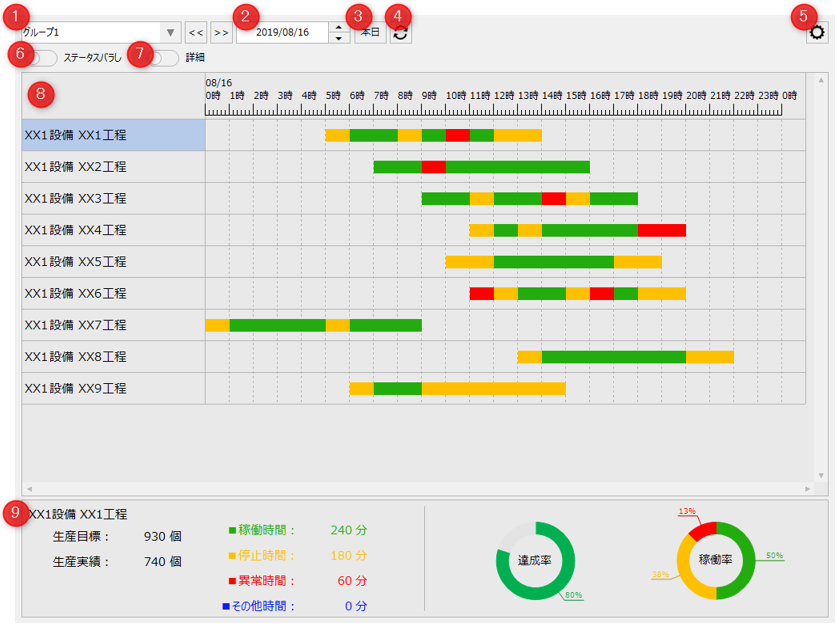
Task: Refresh the Gantt chart data
Action: click(x=400, y=32)
